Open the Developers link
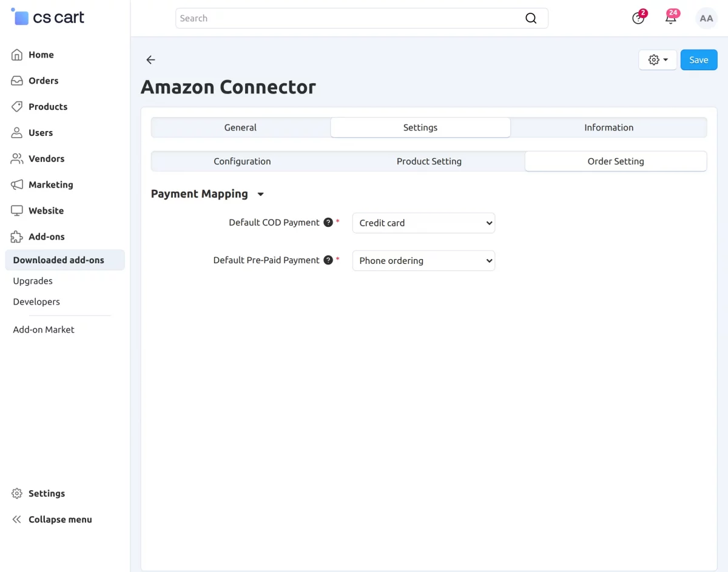The height and width of the screenshot is (572, 728). [x=36, y=301]
